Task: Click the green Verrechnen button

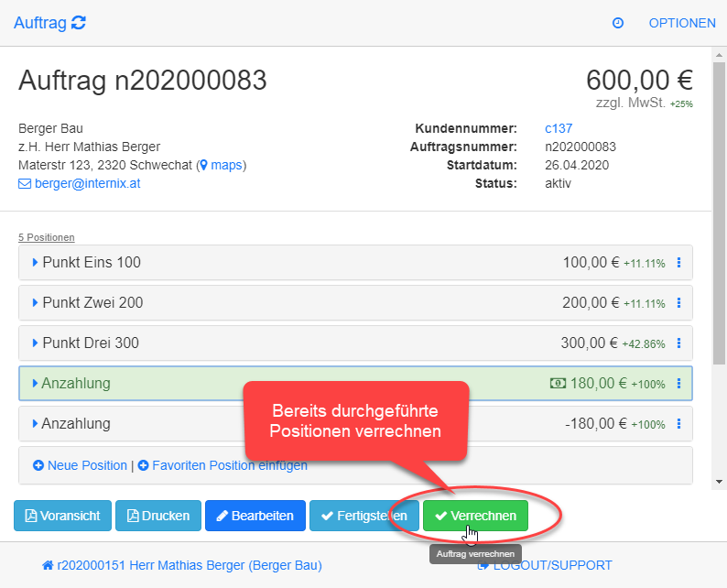Action: coord(475,516)
